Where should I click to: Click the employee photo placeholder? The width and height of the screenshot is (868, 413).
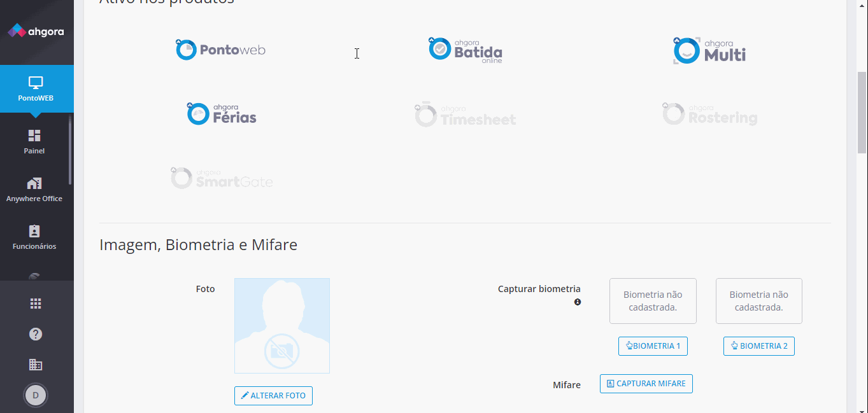282,326
